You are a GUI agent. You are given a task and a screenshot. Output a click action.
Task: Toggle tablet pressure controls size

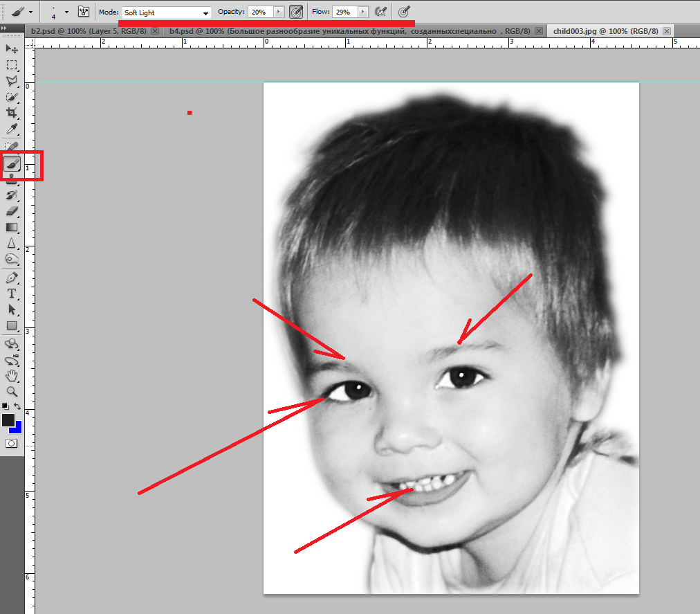click(404, 12)
